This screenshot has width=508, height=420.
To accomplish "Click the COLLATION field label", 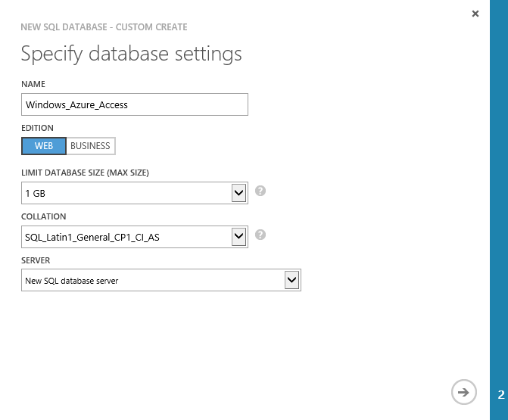I will 44,216.
